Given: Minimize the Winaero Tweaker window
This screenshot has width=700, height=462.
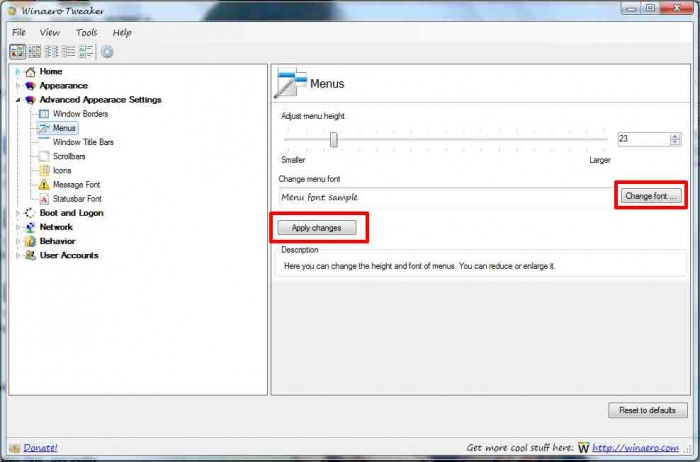Looking at the screenshot, I should click(x=630, y=8).
